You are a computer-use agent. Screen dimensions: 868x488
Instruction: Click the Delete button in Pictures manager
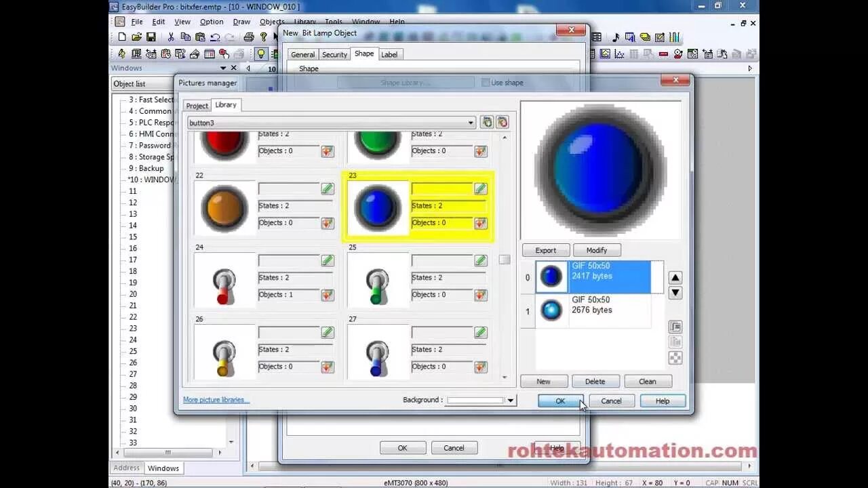click(x=595, y=382)
